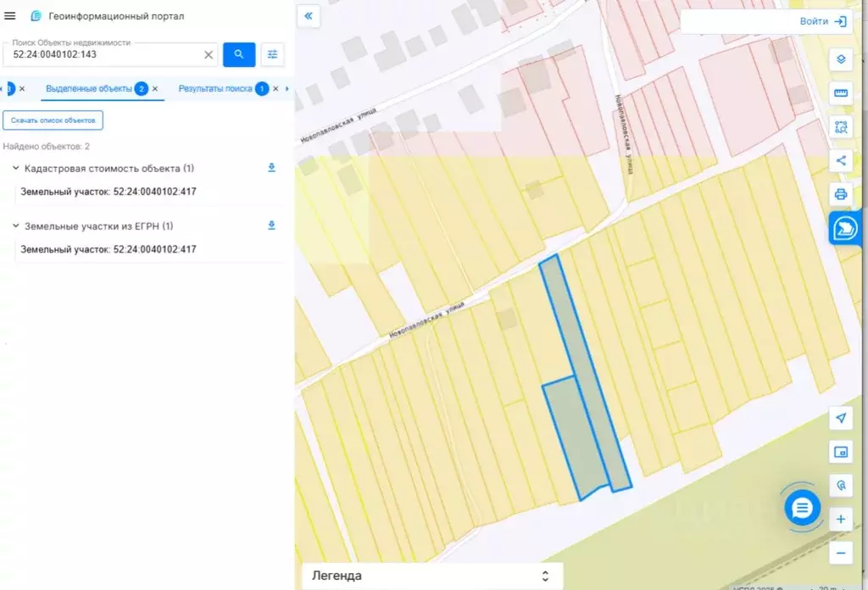Use the geolocation arrow to find my position
The image size is (868, 590).
coord(841,418)
